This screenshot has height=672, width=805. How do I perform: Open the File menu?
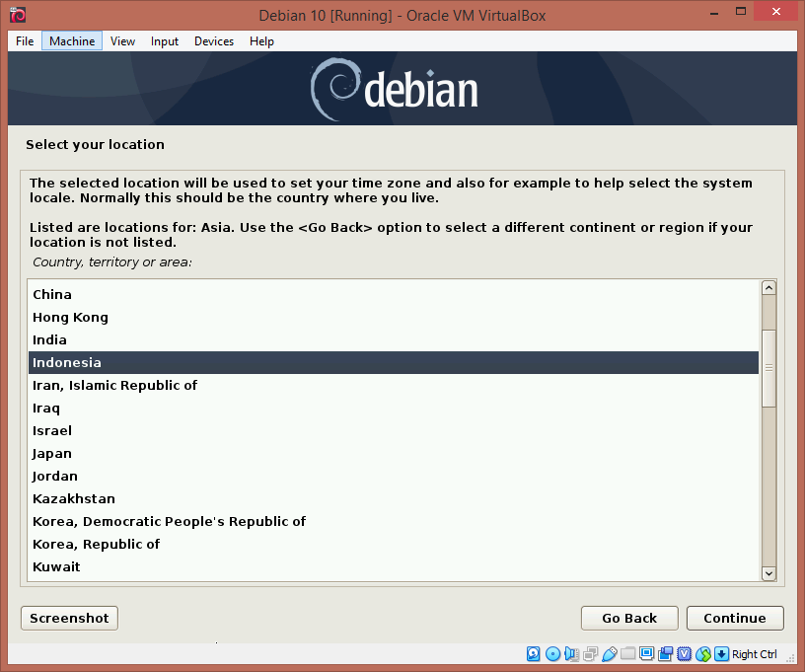(25, 41)
